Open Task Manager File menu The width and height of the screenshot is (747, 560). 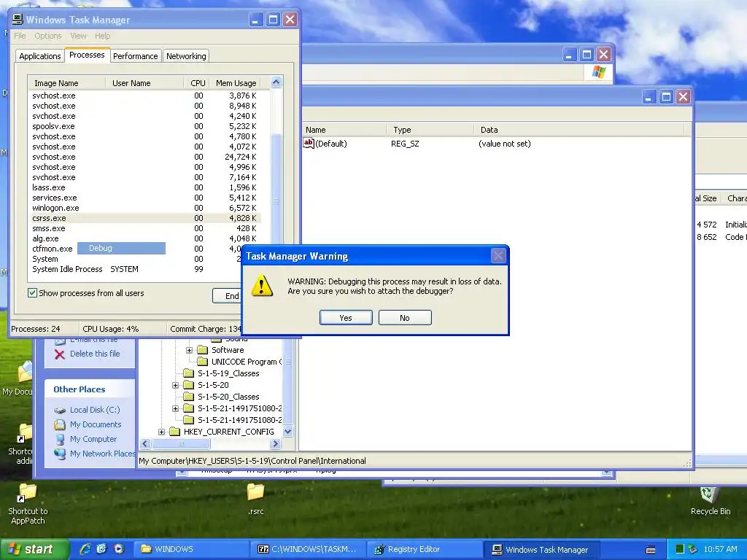(20, 36)
